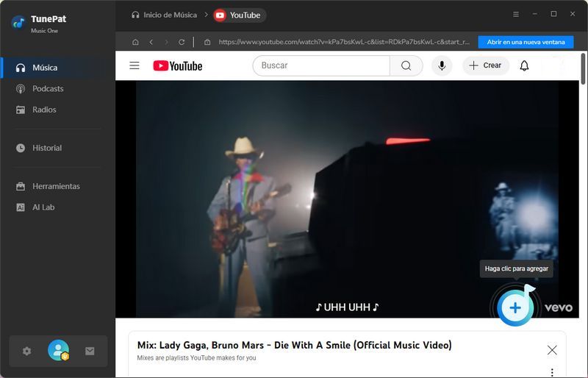Viewport: 588px width, 378px height.
Task: Click the page vertical scrollbar
Action: 583,69
